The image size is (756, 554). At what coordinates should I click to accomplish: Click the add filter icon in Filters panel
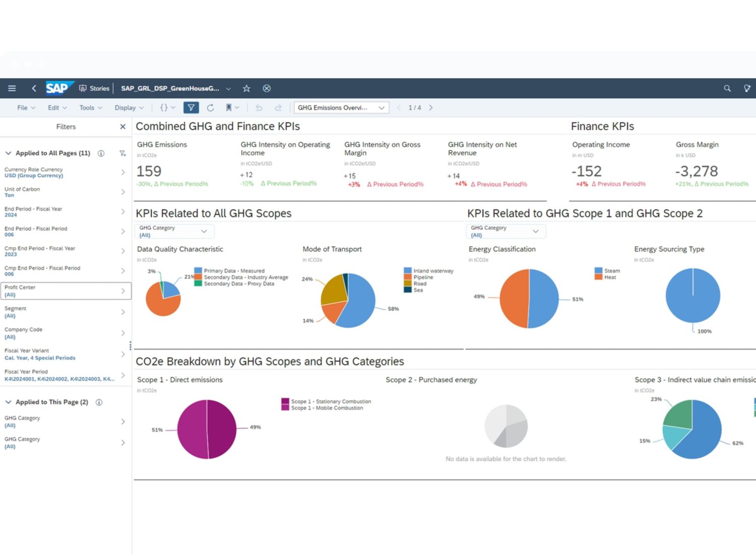click(122, 154)
